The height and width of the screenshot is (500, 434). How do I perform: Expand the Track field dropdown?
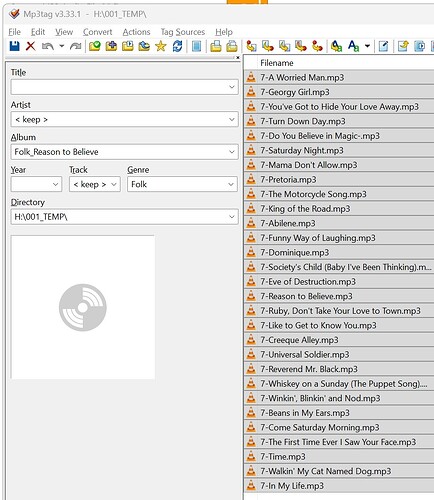(114, 184)
